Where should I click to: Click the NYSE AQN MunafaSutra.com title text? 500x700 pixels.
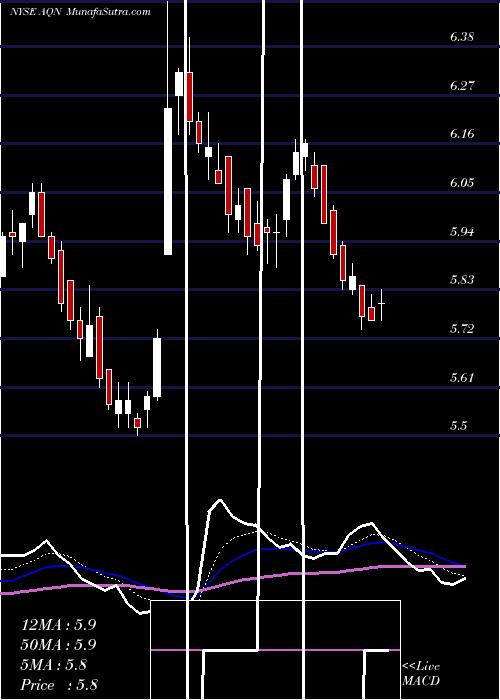79,12
